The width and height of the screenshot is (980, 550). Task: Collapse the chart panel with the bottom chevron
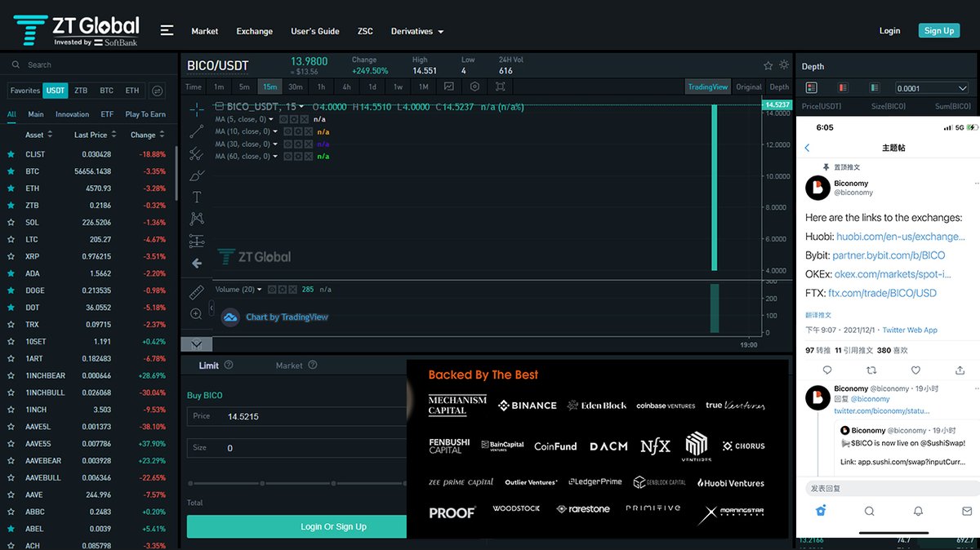tap(197, 344)
